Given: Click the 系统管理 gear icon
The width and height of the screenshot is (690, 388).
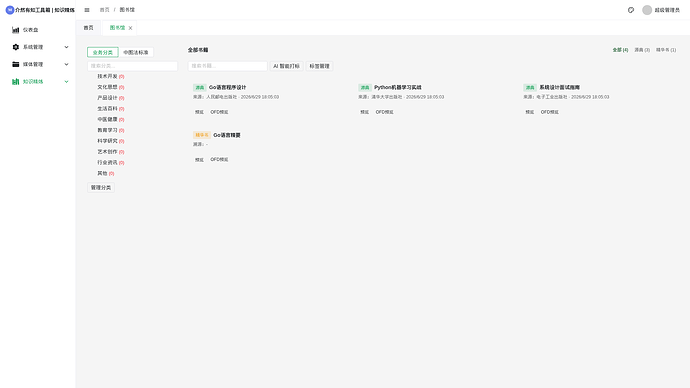Looking at the screenshot, I should 15,47.
